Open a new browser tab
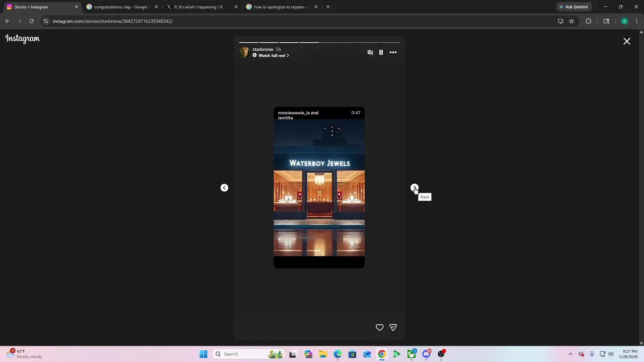Screen dimensions: 644x362 click(328, 7)
